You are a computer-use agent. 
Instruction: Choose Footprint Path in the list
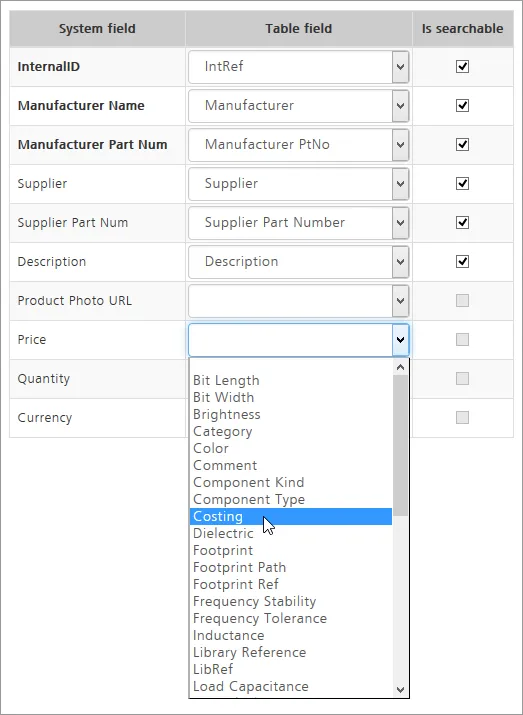coord(291,567)
